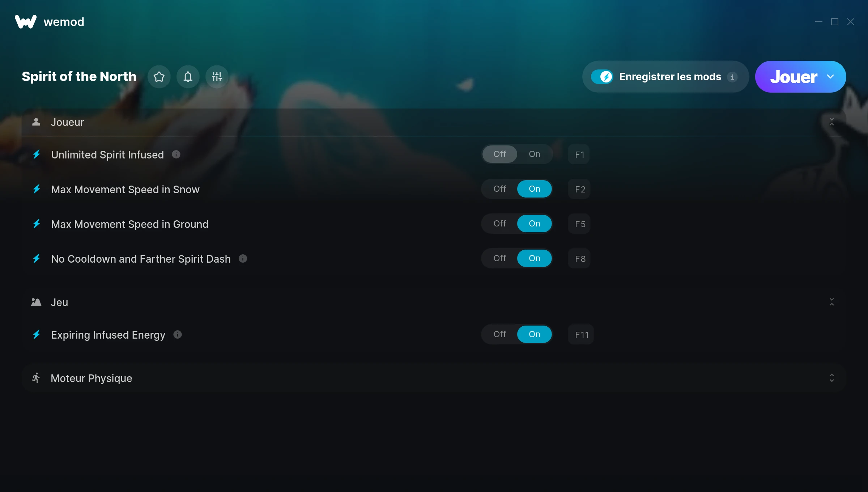868x492 pixels.
Task: Change the F11 hotkey for Expiring Infused Energy
Action: [x=581, y=335]
